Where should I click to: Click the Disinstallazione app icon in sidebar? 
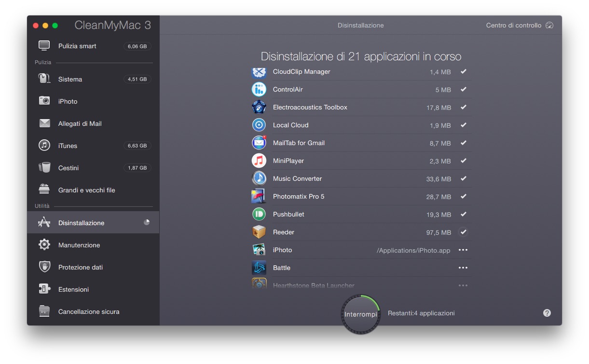44,222
